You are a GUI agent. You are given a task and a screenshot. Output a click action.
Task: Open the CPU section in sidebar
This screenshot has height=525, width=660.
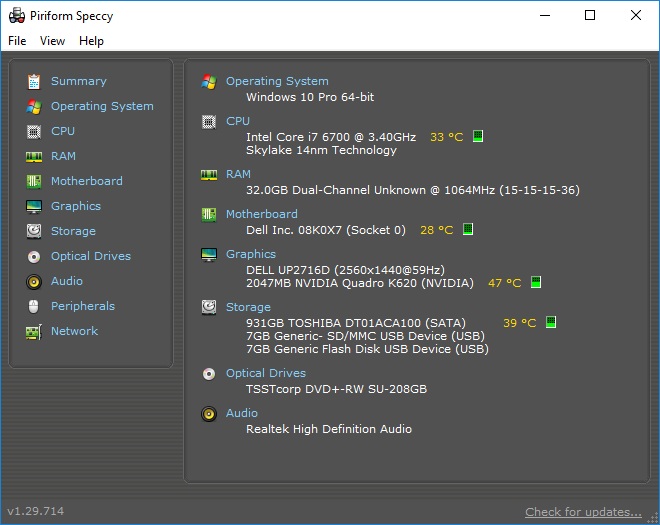63,131
